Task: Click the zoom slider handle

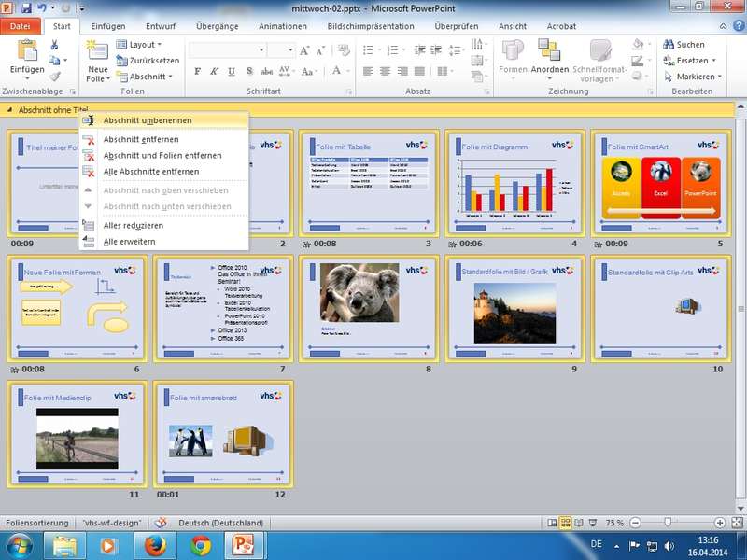Action: (669, 522)
